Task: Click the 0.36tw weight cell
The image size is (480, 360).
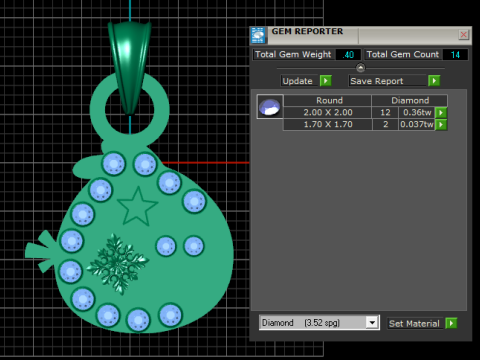Action: tap(417, 113)
